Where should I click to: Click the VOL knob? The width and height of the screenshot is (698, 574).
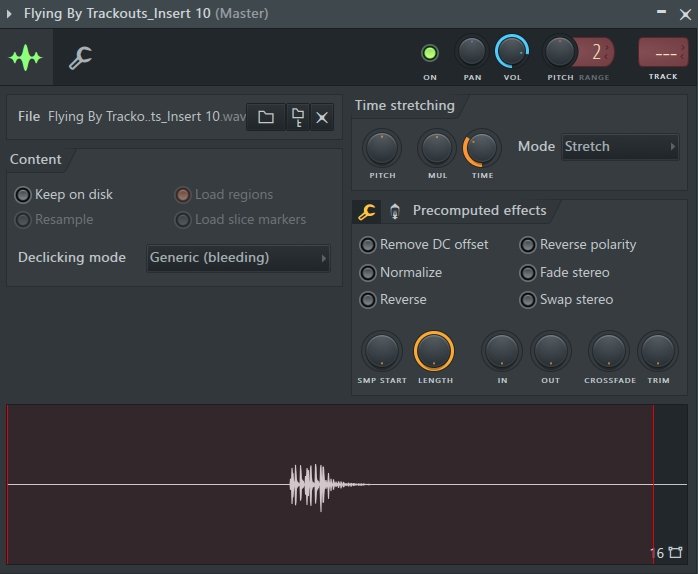[512, 52]
